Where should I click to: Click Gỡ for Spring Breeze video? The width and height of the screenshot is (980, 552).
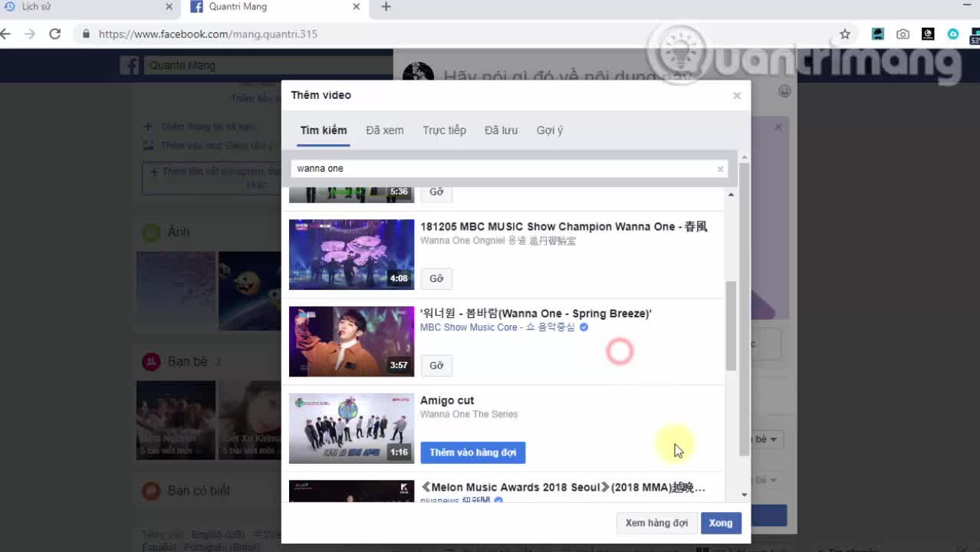point(436,366)
